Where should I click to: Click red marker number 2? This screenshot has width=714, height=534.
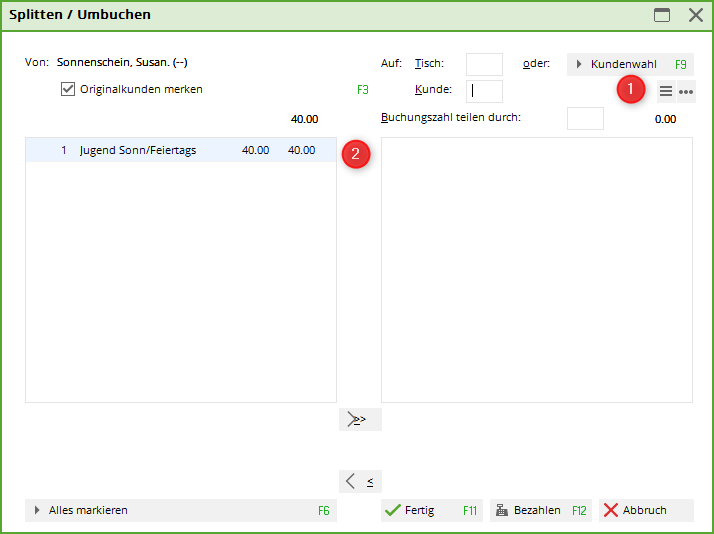point(356,155)
